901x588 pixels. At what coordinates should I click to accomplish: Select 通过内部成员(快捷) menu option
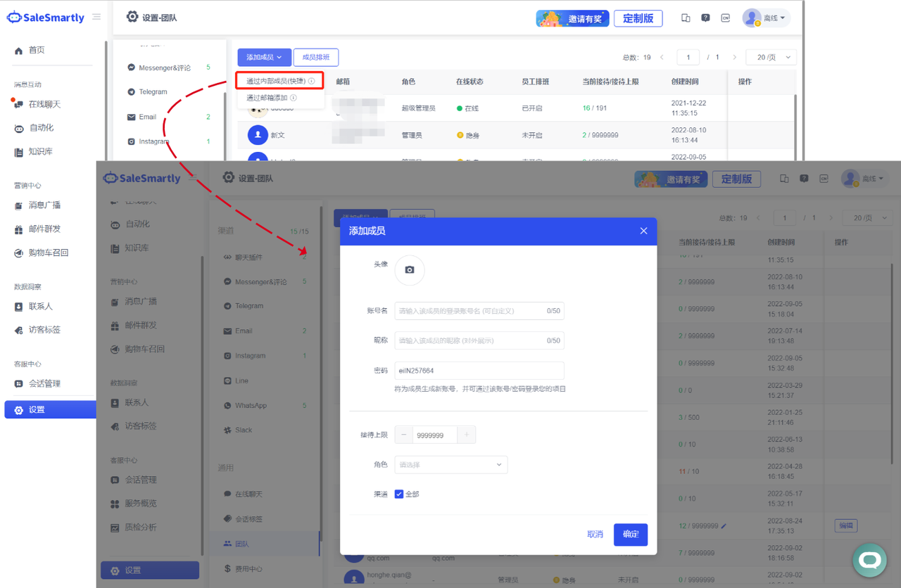pyautogui.click(x=280, y=81)
